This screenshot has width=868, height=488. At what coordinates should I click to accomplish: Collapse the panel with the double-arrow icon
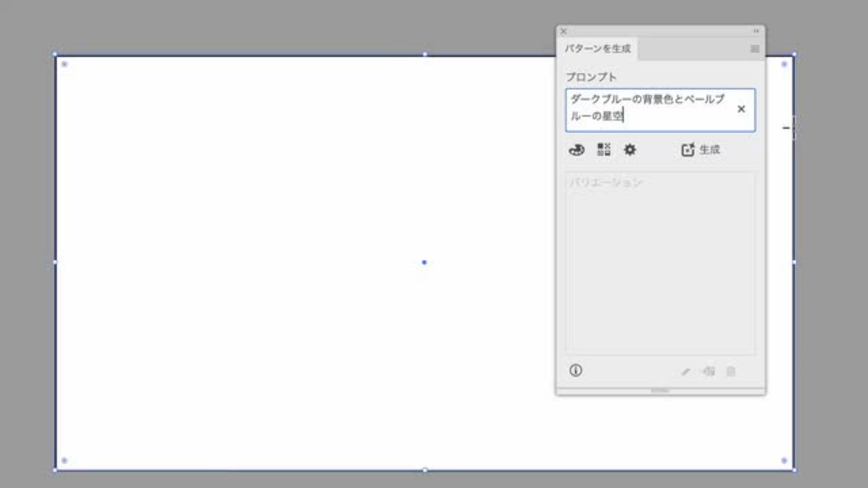(756, 31)
